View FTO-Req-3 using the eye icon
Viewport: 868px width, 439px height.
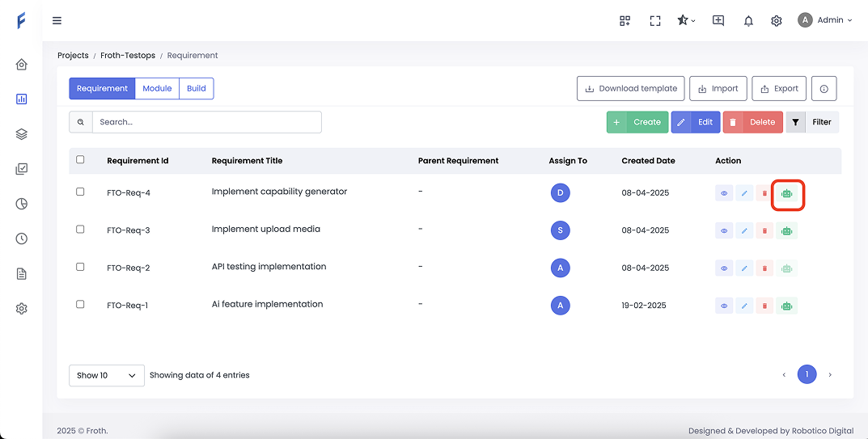pos(724,230)
